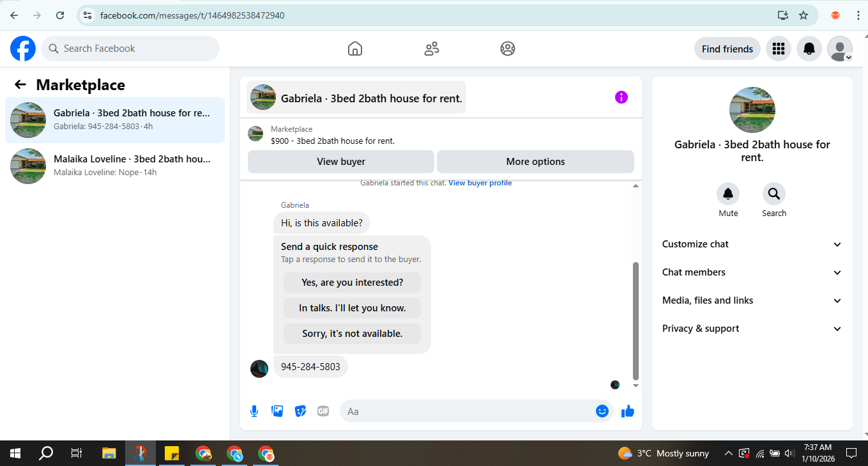Open Windows Start menu
This screenshot has height=466, width=868.
15,453
